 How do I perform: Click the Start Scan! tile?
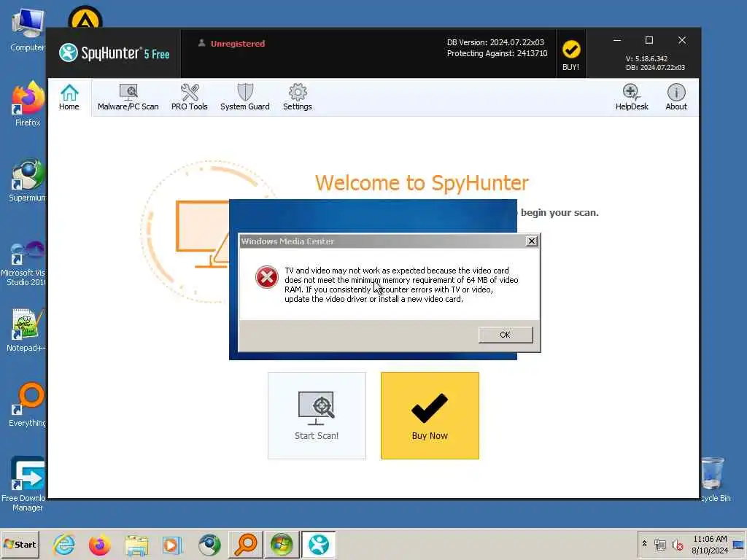click(317, 415)
